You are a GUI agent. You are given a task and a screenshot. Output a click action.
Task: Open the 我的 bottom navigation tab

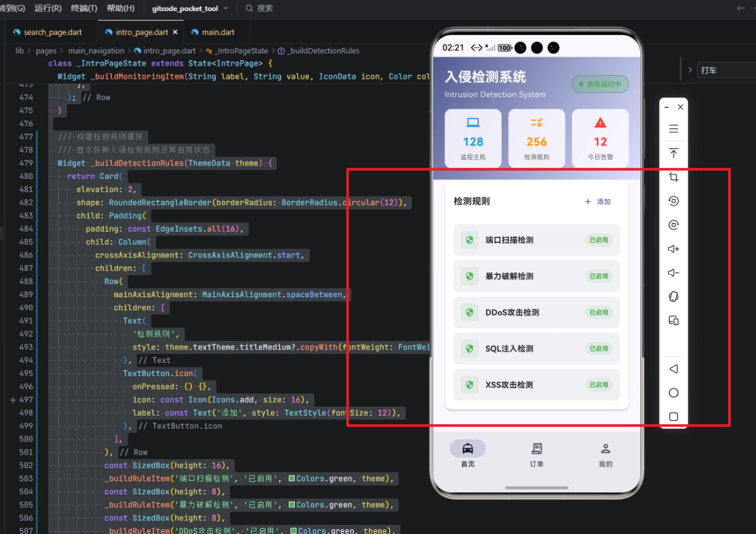click(606, 455)
